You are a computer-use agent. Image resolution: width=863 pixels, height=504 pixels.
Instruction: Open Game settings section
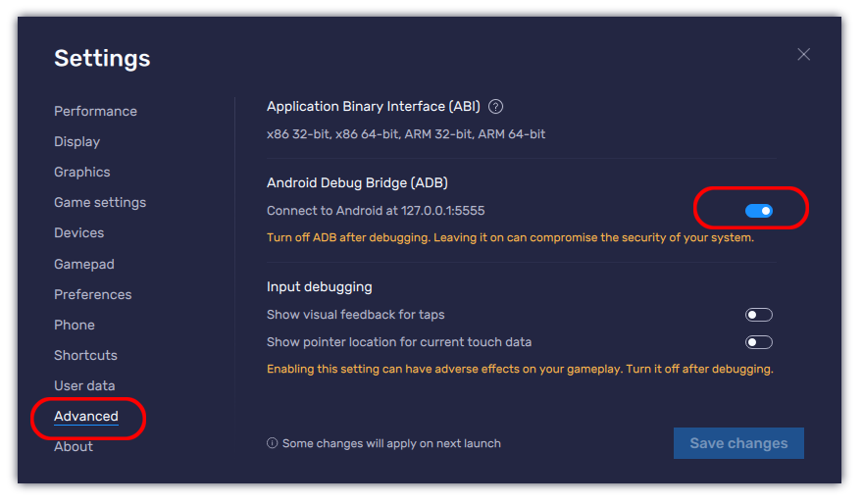tap(100, 202)
